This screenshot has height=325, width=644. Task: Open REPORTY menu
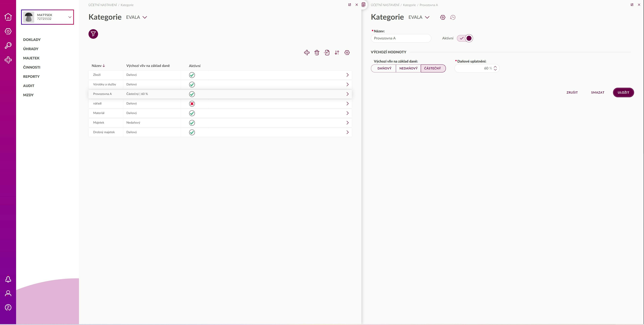coord(31,77)
